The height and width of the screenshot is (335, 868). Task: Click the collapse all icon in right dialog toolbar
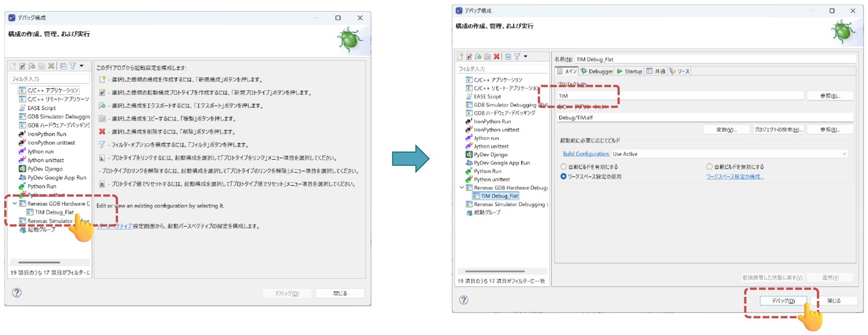(508, 57)
